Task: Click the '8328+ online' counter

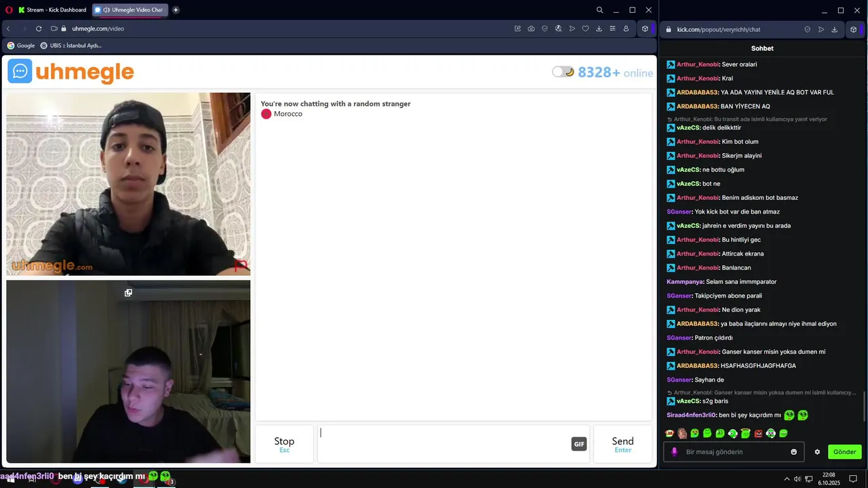Action: [615, 73]
